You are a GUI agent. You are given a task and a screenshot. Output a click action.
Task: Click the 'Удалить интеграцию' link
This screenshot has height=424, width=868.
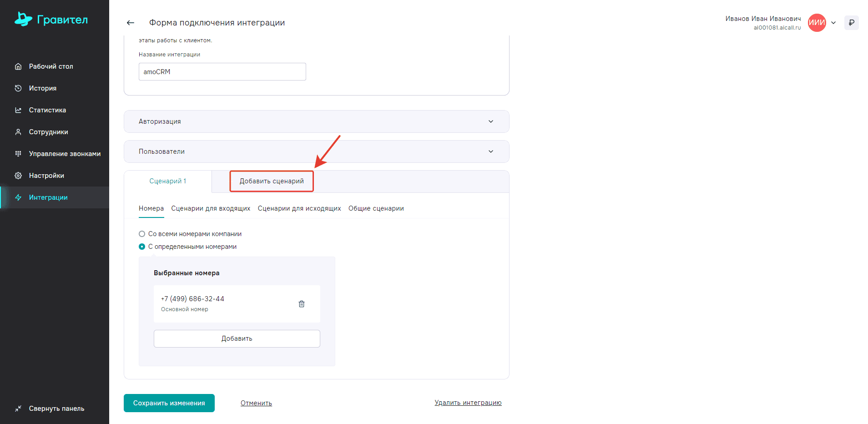pyautogui.click(x=468, y=403)
